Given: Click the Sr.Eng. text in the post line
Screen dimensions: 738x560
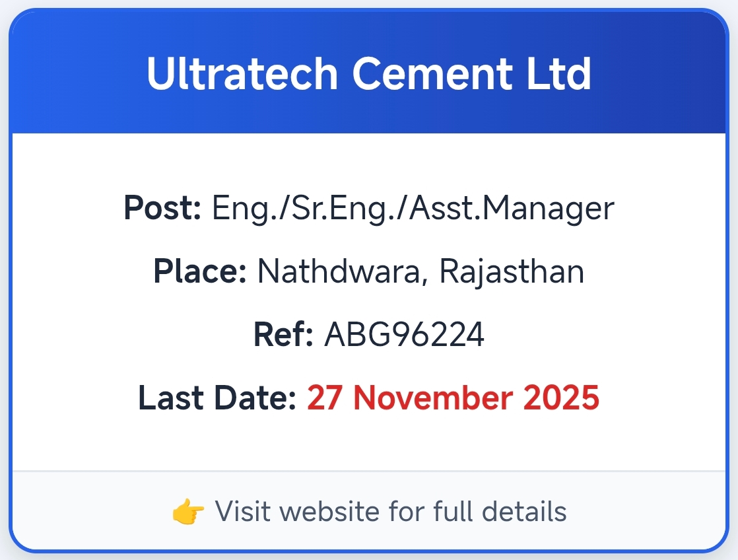Looking at the screenshot, I should (370, 209).
